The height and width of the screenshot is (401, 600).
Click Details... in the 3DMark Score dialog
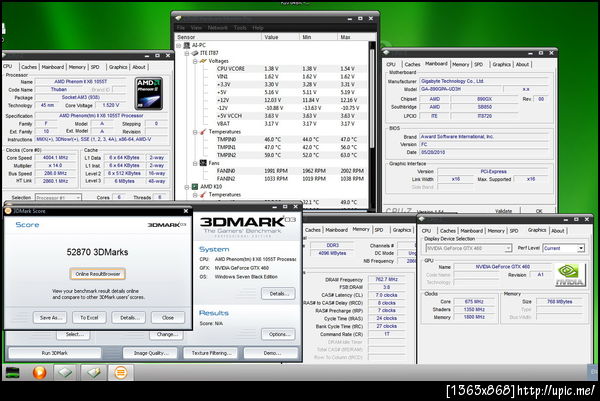pyautogui.click(x=130, y=318)
